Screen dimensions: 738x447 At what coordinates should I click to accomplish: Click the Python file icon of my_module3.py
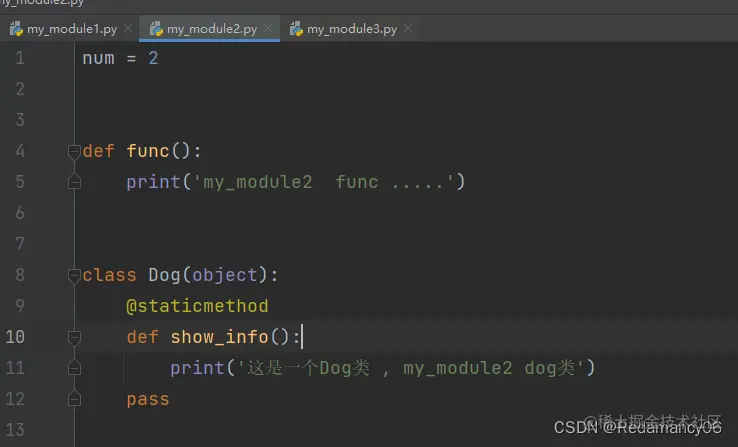[x=296, y=29]
